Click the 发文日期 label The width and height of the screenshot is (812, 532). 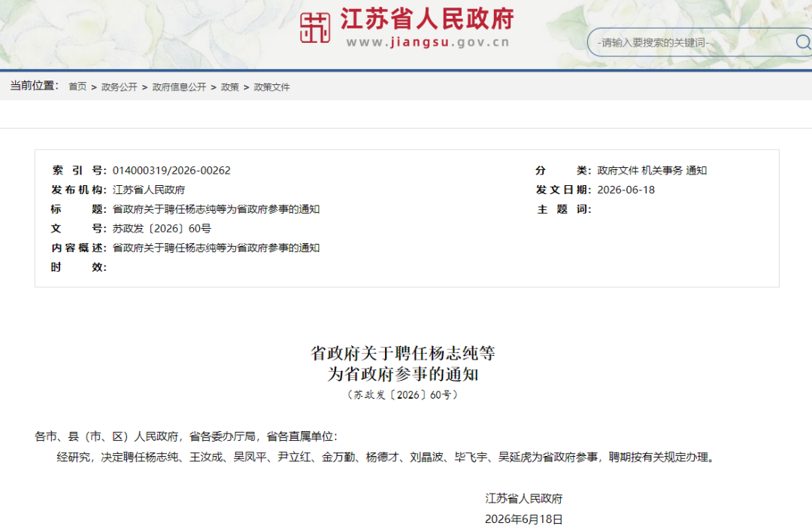pos(563,190)
